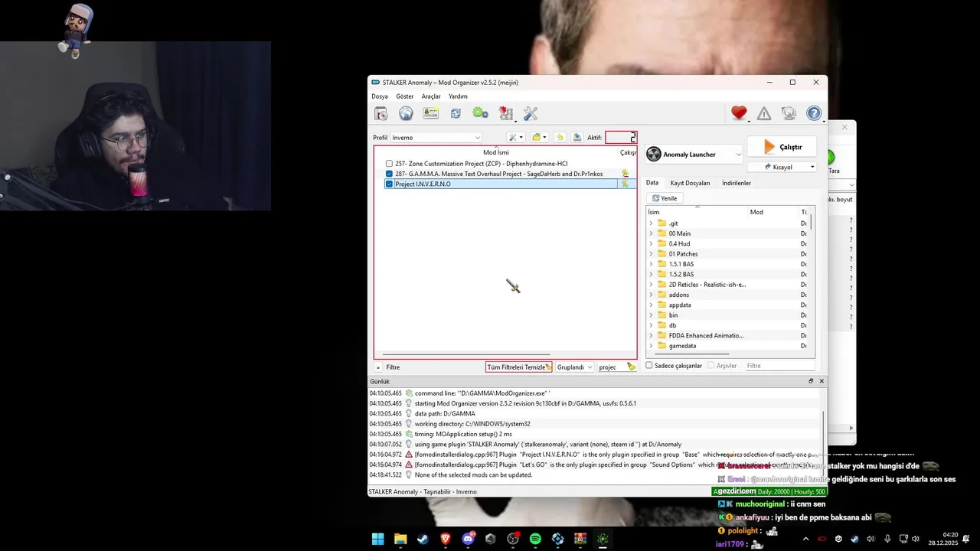
Task: Uncheck the Project I.N.V.E.R.N.O mod
Action: tap(389, 184)
